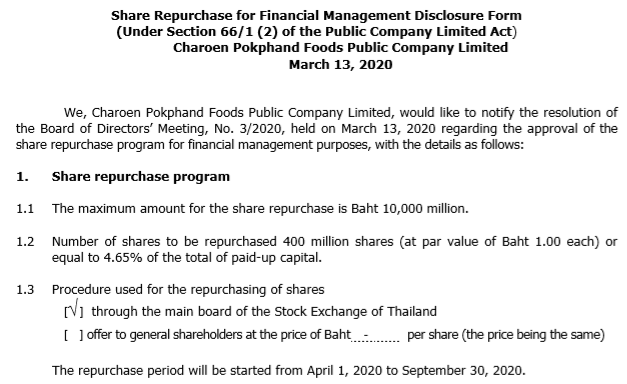Viewport: 627px width, 384px height.
Task: Click the date heading 'March 13, 2020'
Action: click(341, 64)
